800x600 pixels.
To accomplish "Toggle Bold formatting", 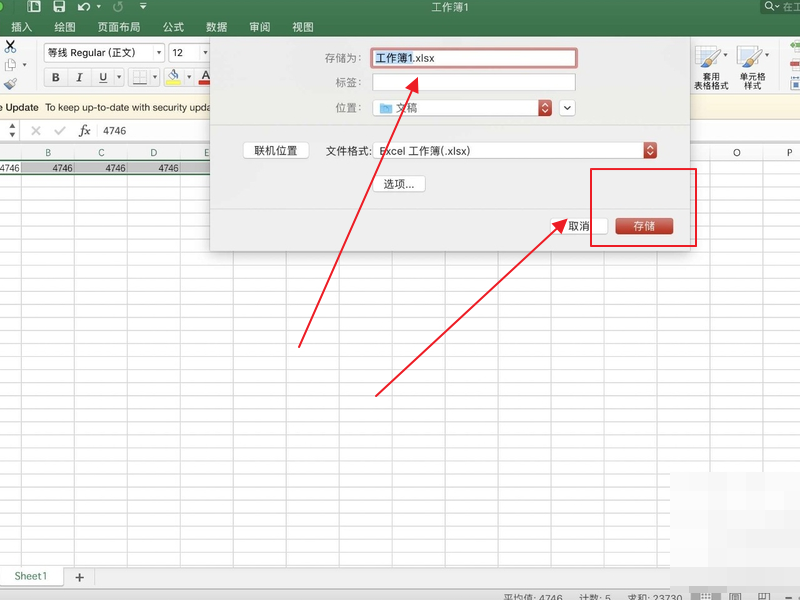I will 56,78.
